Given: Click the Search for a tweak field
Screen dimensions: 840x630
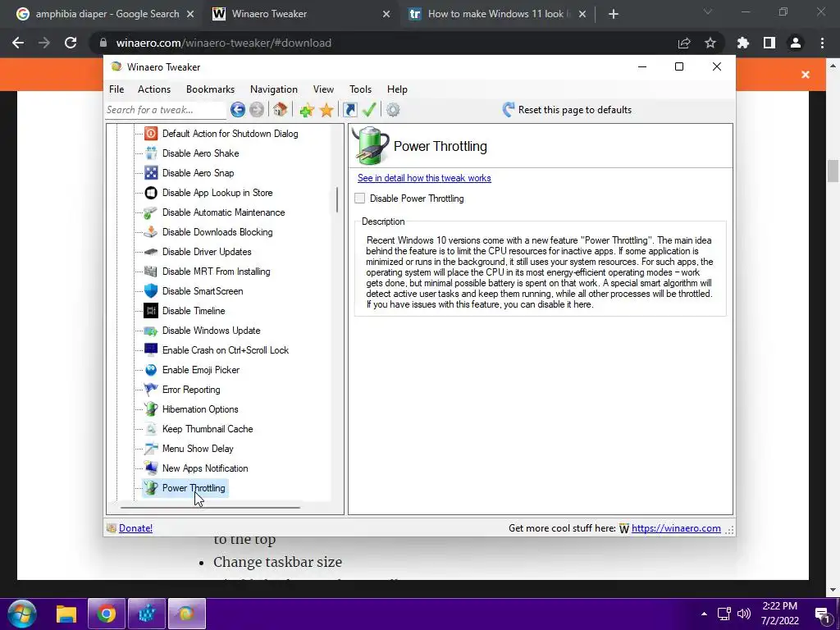Looking at the screenshot, I should [x=166, y=110].
